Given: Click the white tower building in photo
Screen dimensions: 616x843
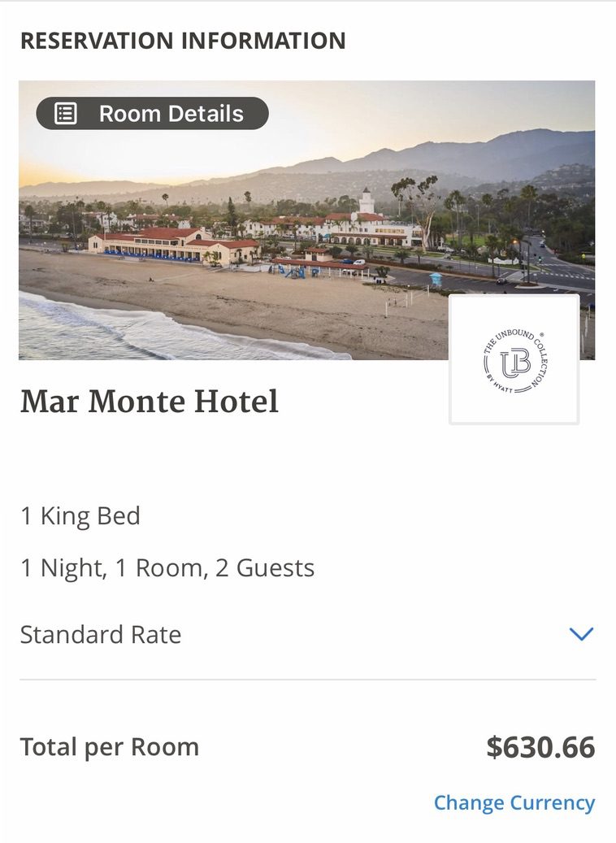Looking at the screenshot, I should pyautogui.click(x=367, y=202).
